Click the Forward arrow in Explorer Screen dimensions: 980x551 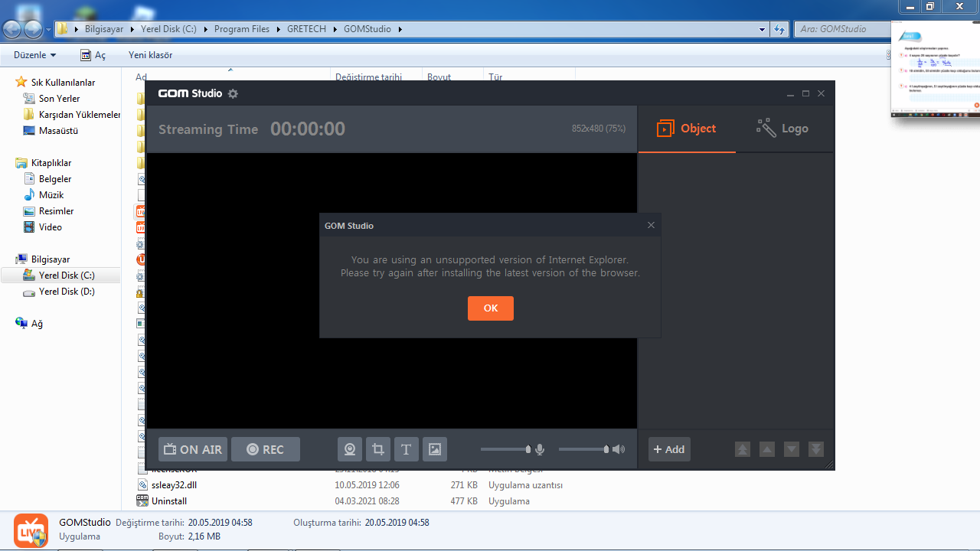click(x=34, y=29)
